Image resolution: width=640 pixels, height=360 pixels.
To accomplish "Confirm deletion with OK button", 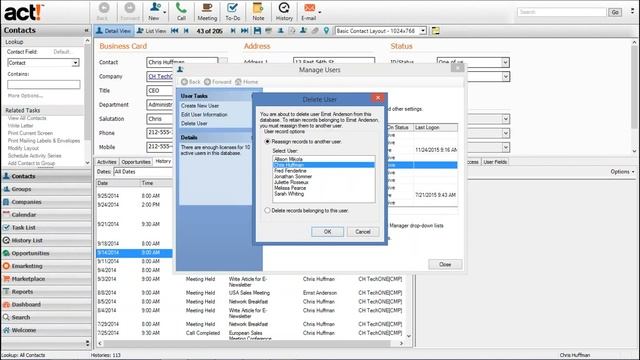I will pos(327,232).
